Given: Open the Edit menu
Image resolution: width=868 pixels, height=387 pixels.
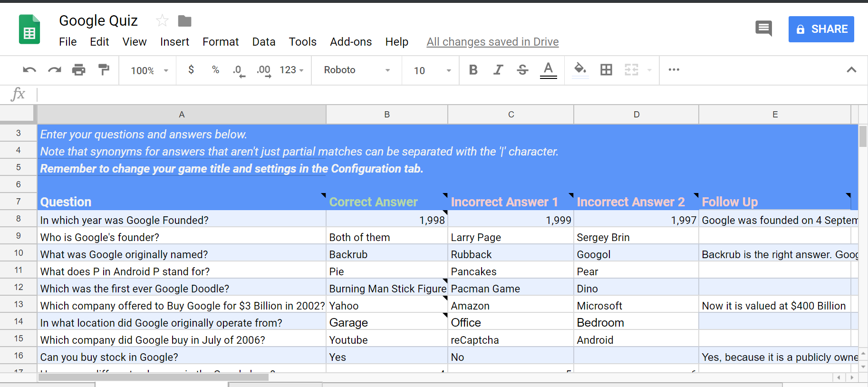Looking at the screenshot, I should click(99, 42).
